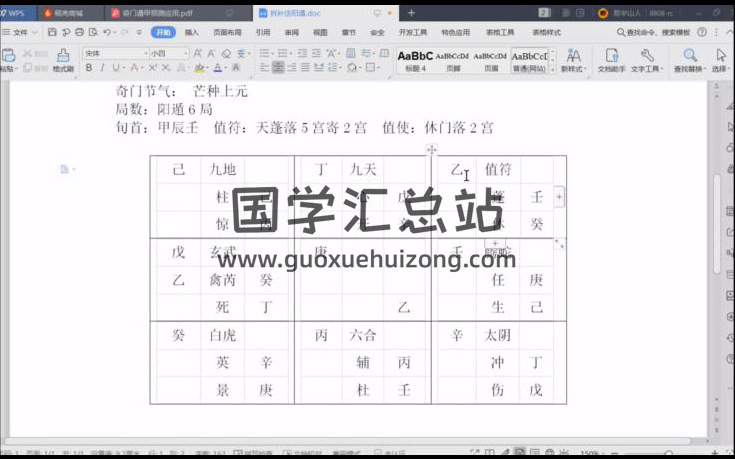Screen dimensions: 735x459
Task: Switch to the 插入 (Insert) ribbon tab
Action: coord(191,32)
